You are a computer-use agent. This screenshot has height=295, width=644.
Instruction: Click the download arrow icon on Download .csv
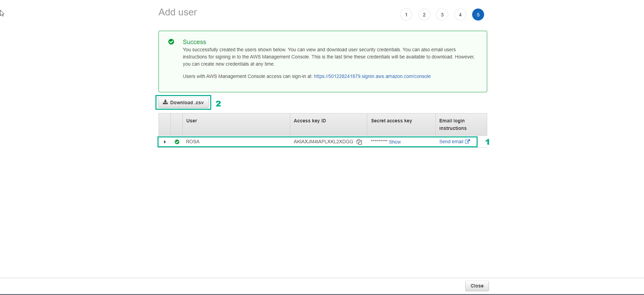click(165, 102)
